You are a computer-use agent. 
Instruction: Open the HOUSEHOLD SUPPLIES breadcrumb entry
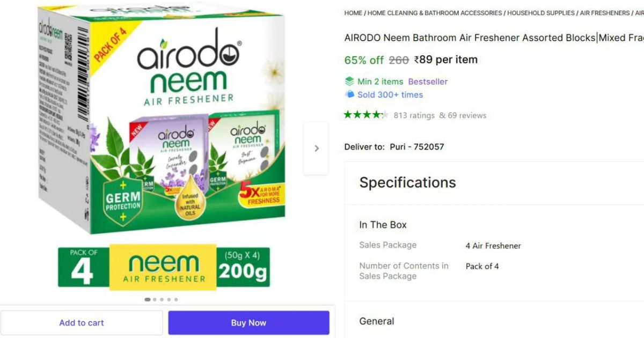[541, 13]
